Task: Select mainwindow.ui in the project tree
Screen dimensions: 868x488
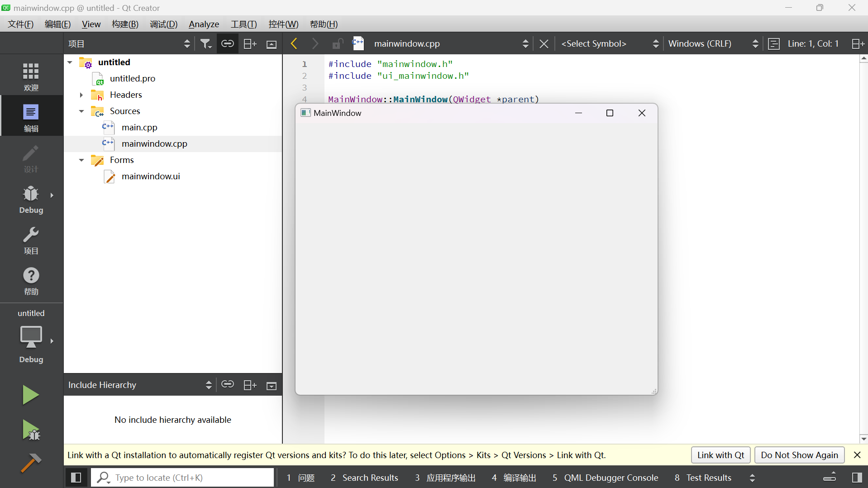Action: 151,176
